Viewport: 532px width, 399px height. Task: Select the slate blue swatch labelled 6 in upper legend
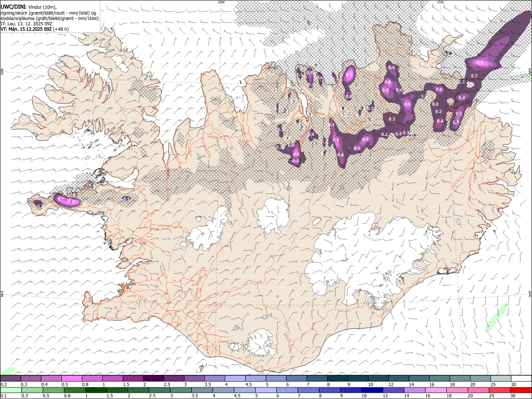click(x=296, y=379)
